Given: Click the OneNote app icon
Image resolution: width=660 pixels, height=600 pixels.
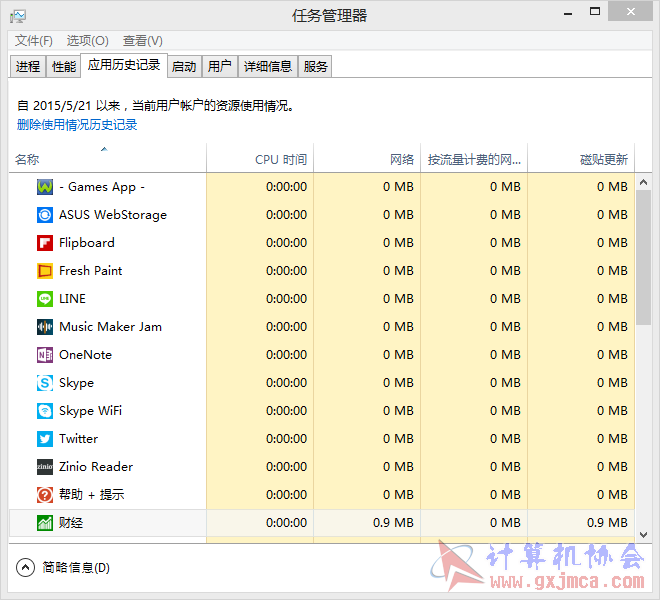Looking at the screenshot, I should (45, 355).
